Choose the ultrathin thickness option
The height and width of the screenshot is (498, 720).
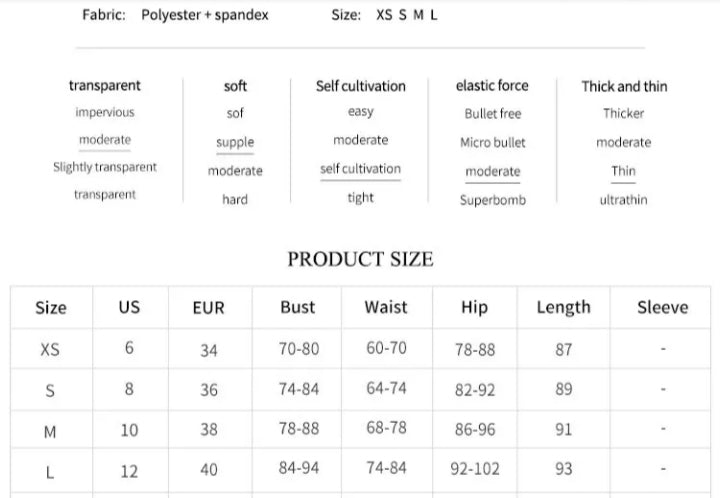coord(623,199)
